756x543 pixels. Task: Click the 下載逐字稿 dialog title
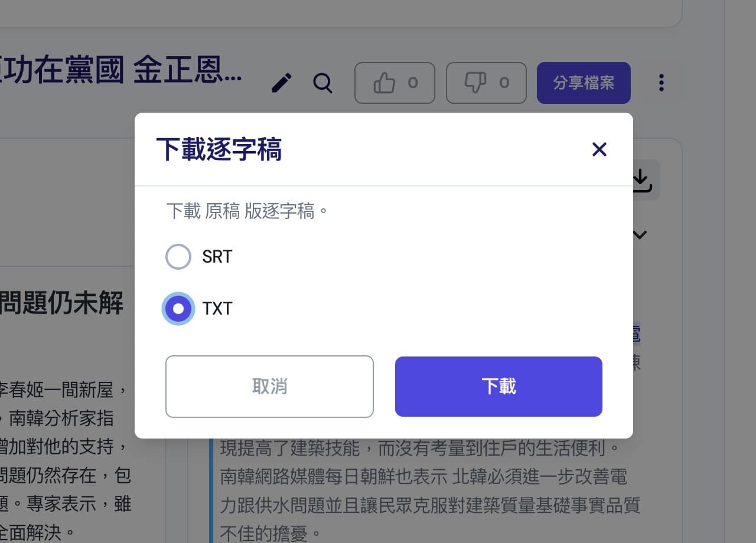(219, 149)
